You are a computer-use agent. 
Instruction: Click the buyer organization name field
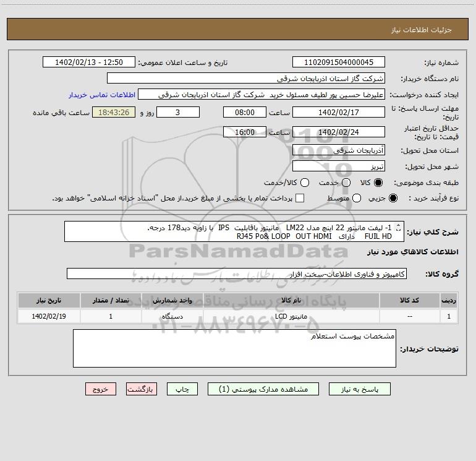click(246, 79)
